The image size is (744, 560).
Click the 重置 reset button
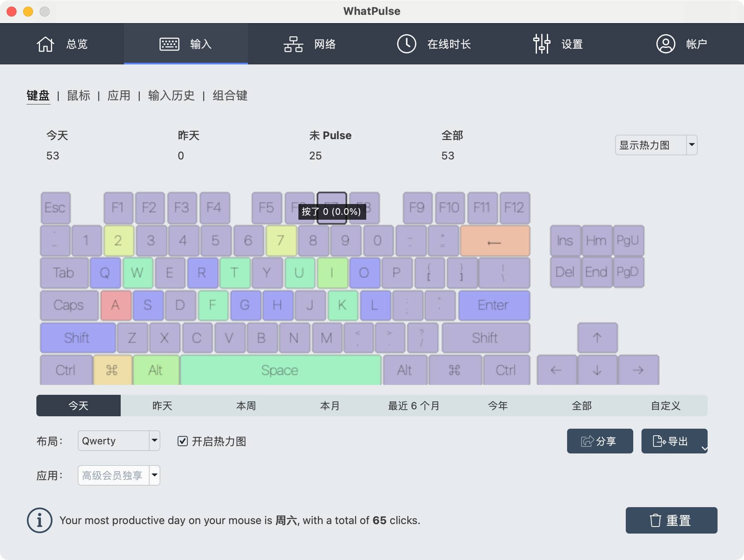coord(671,520)
